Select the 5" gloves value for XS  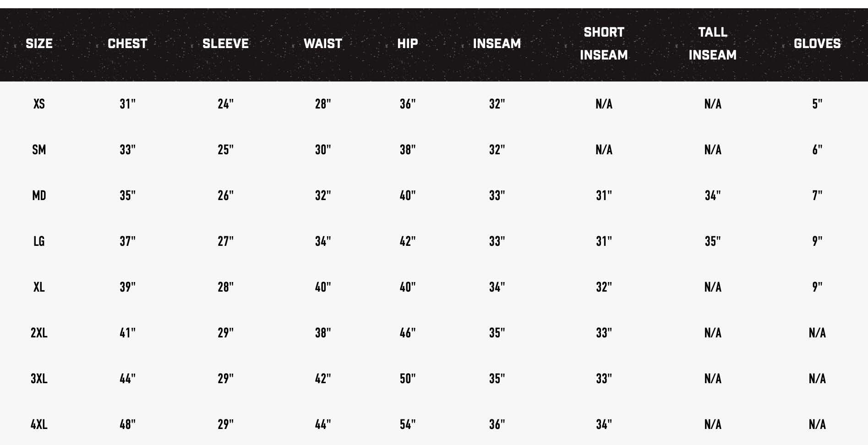click(x=817, y=104)
